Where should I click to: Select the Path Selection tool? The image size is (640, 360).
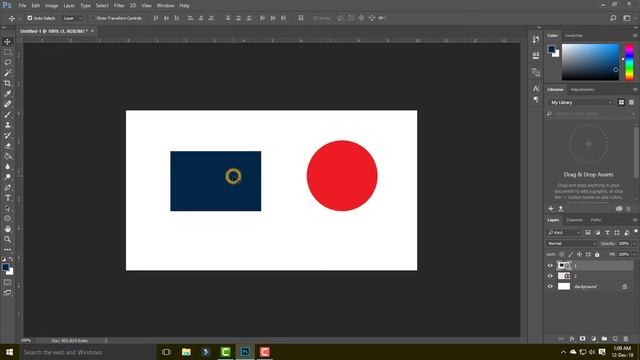coord(7,208)
